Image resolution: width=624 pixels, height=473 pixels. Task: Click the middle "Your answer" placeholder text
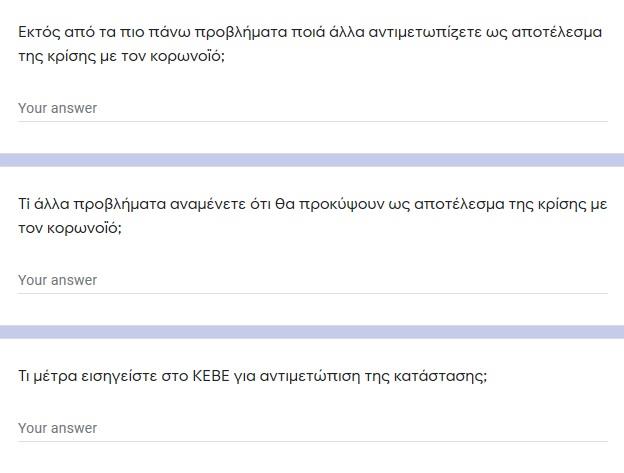tap(58, 280)
